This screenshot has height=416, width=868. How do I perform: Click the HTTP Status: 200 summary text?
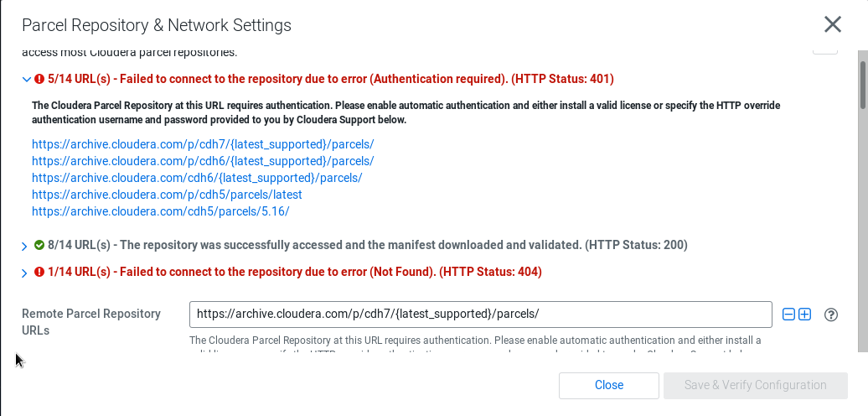[636, 245]
